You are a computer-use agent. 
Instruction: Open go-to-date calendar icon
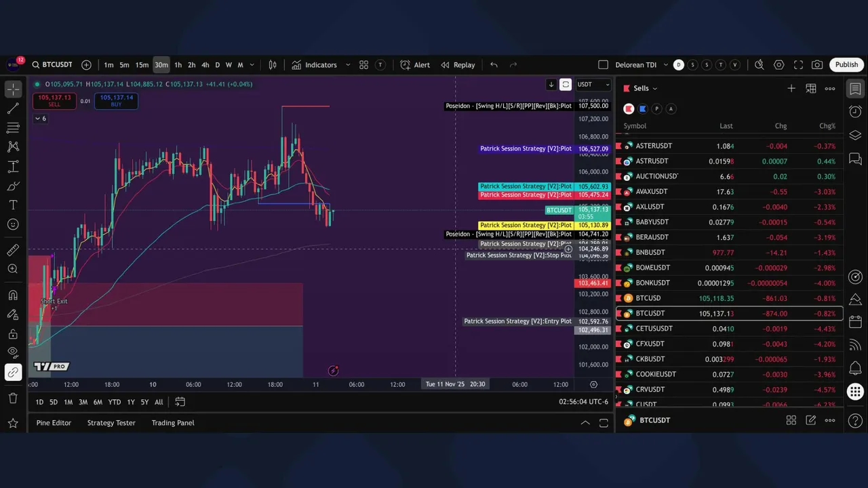coord(180,402)
